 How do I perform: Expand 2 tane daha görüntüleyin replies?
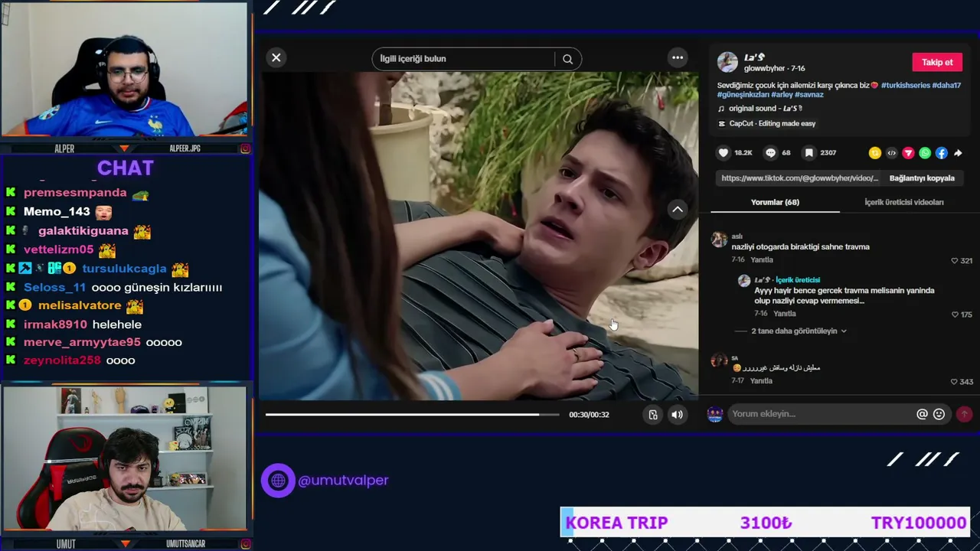(x=799, y=331)
